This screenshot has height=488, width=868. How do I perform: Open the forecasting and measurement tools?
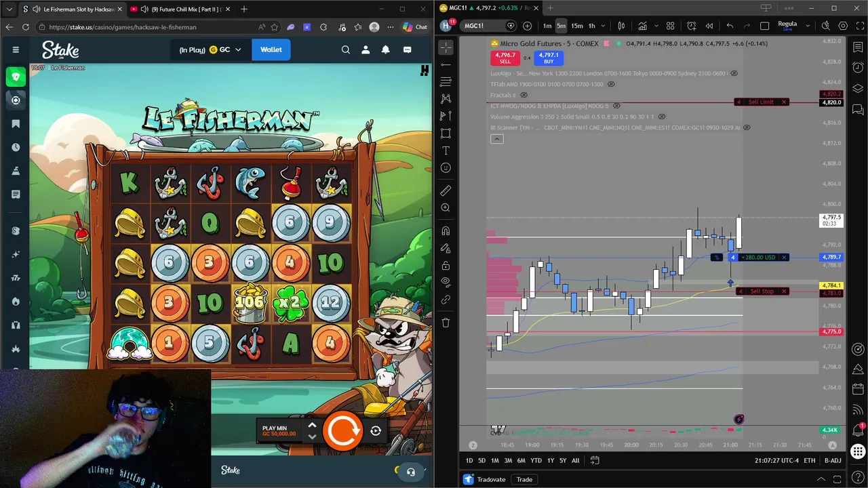point(446,116)
